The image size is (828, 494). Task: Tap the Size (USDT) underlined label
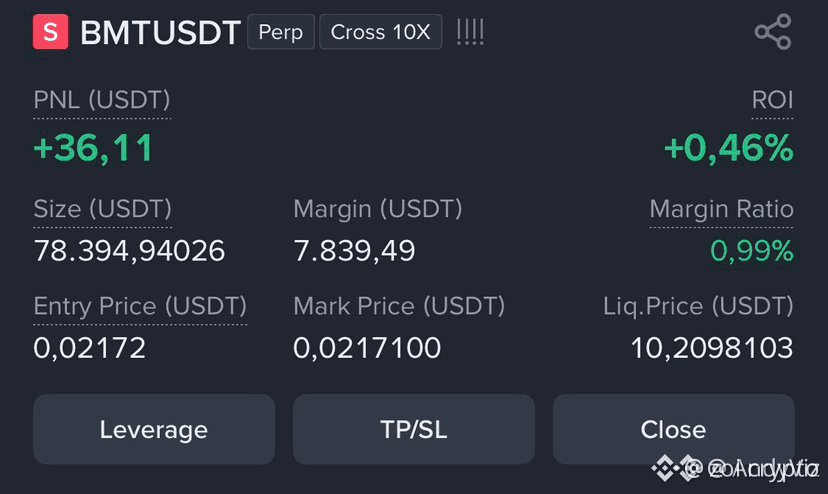click(x=102, y=209)
